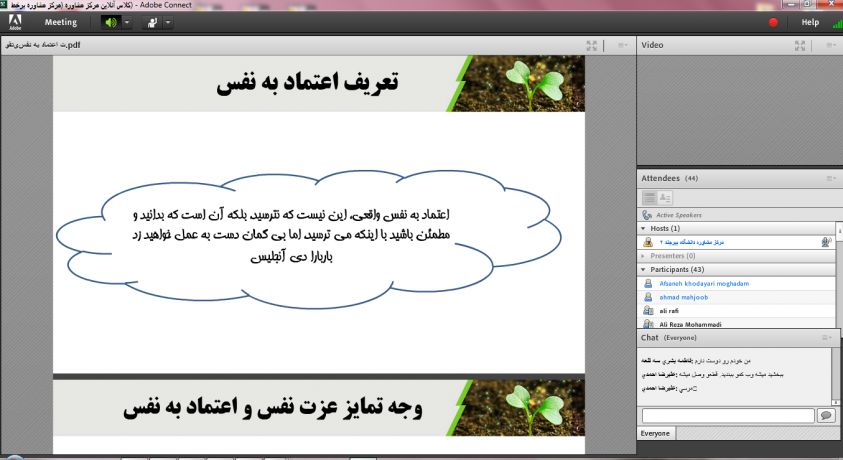Click the Adobe logo icon

coord(15,22)
